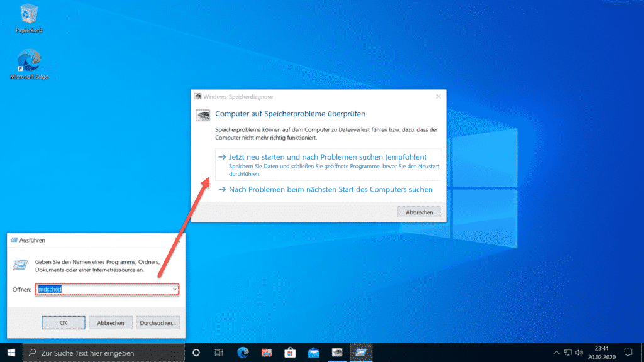Confirm the Run dialog with OK

click(64, 323)
